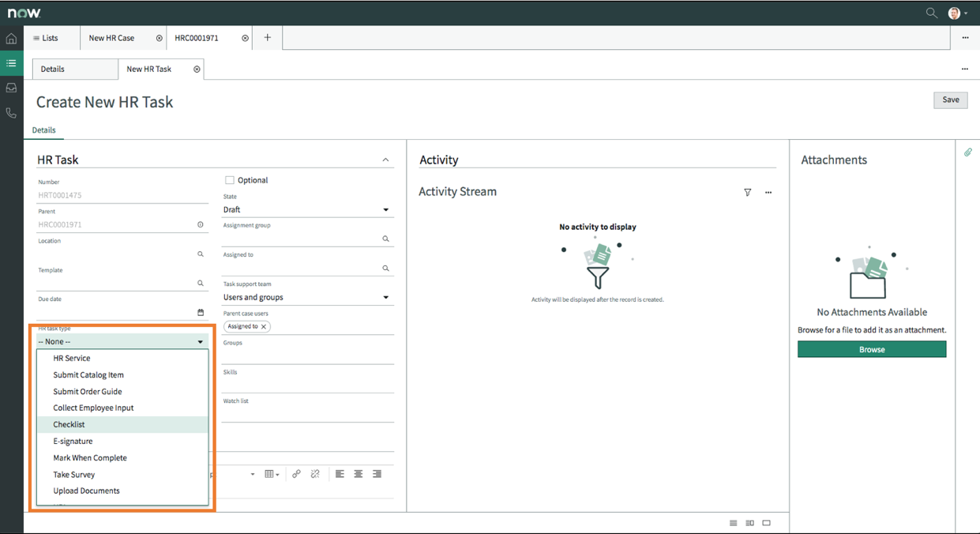Click the align right icon in the editor toolbar
This screenshot has width=980, height=534.
[377, 474]
